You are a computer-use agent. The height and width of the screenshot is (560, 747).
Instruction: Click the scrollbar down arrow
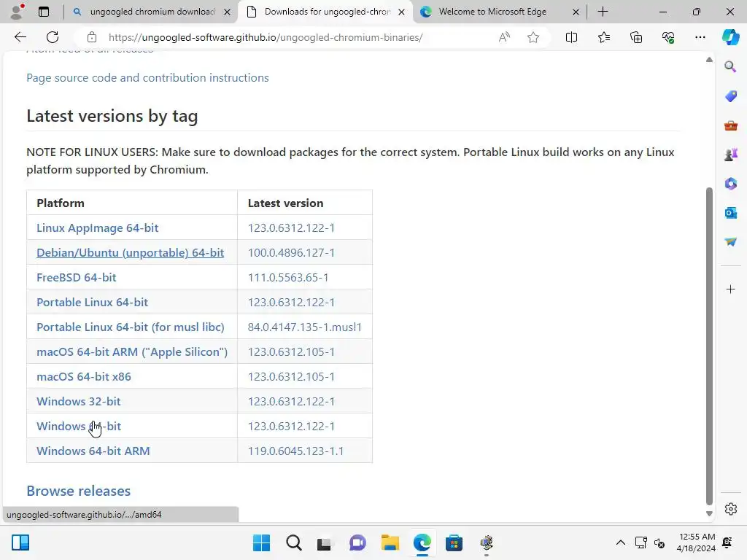coord(709,513)
